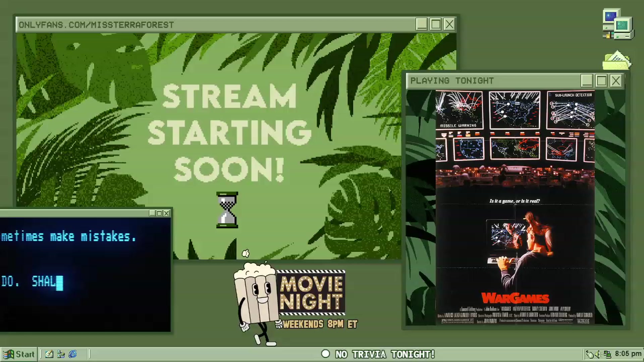Close the terminal window

[166, 213]
